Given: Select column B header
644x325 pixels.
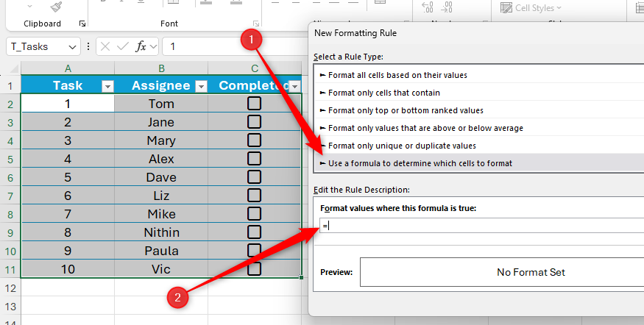Looking at the screenshot, I should (x=161, y=68).
